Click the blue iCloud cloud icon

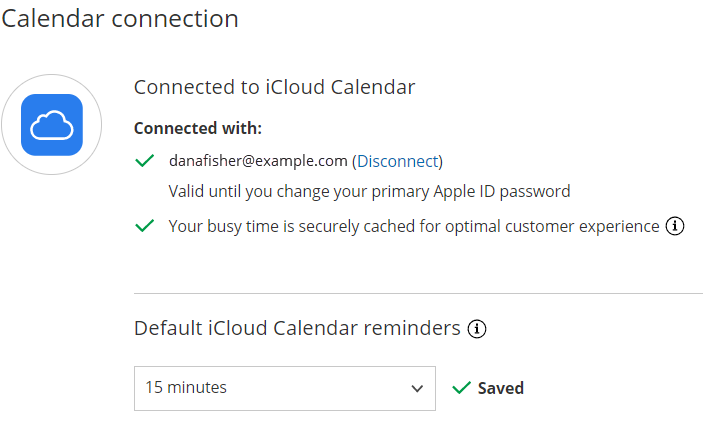click(52, 125)
